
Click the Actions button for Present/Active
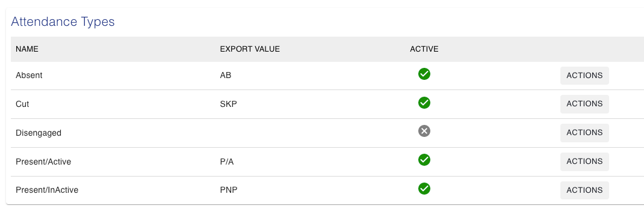[x=584, y=161]
